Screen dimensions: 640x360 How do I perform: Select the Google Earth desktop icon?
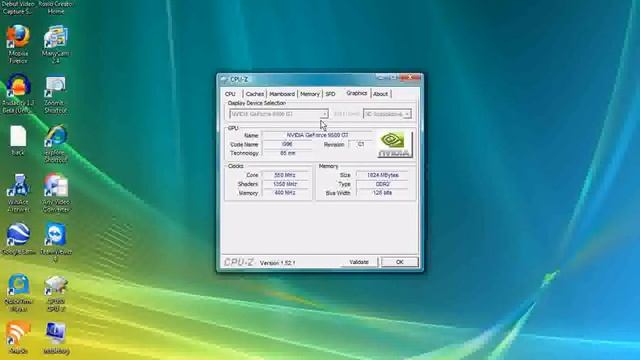pyautogui.click(x=18, y=239)
